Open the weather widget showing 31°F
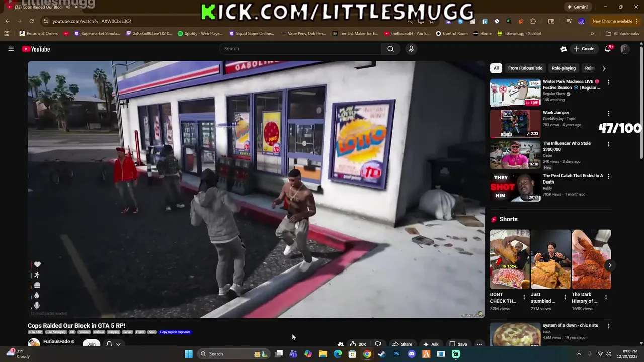Image resolution: width=644 pixels, height=362 pixels. coord(18,354)
